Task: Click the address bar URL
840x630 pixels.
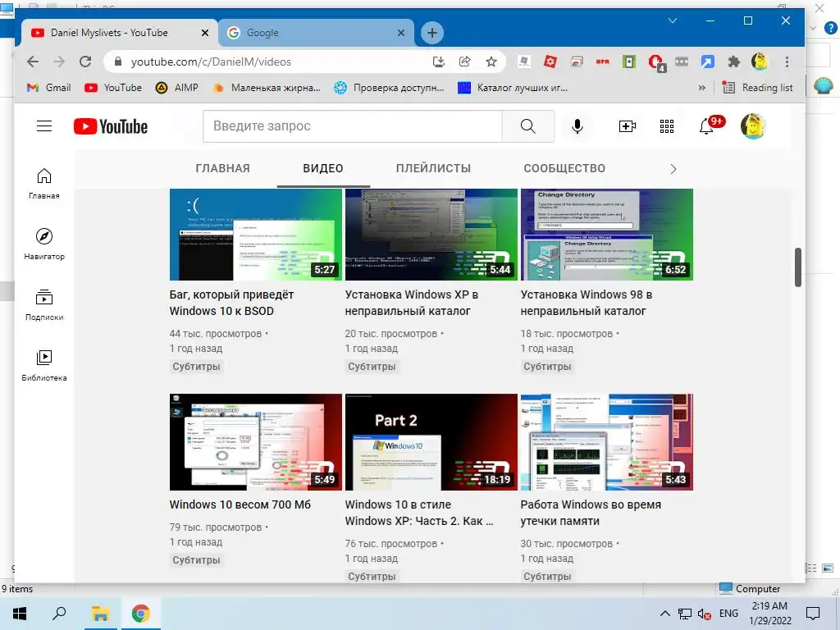Action: point(211,62)
